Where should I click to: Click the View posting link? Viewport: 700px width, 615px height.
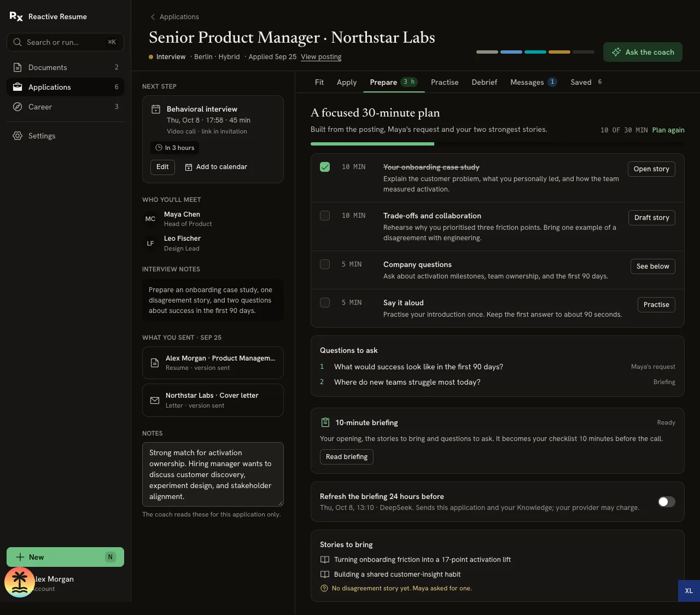click(x=321, y=57)
